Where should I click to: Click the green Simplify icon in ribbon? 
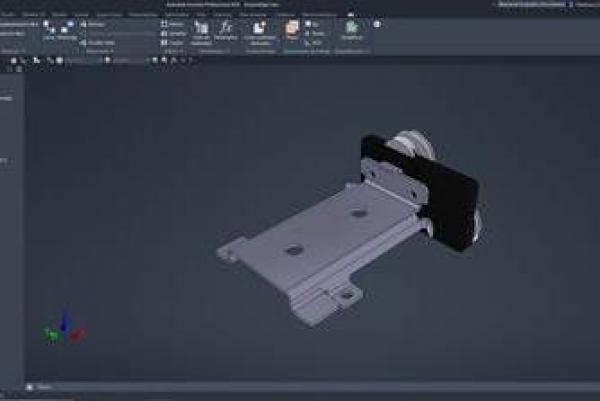(x=350, y=28)
